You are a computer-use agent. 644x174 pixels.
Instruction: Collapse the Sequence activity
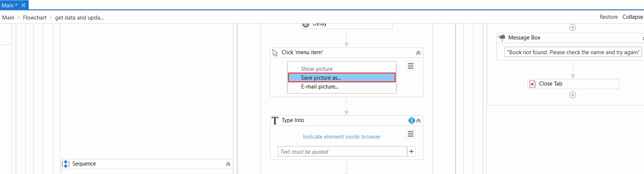pyautogui.click(x=228, y=164)
